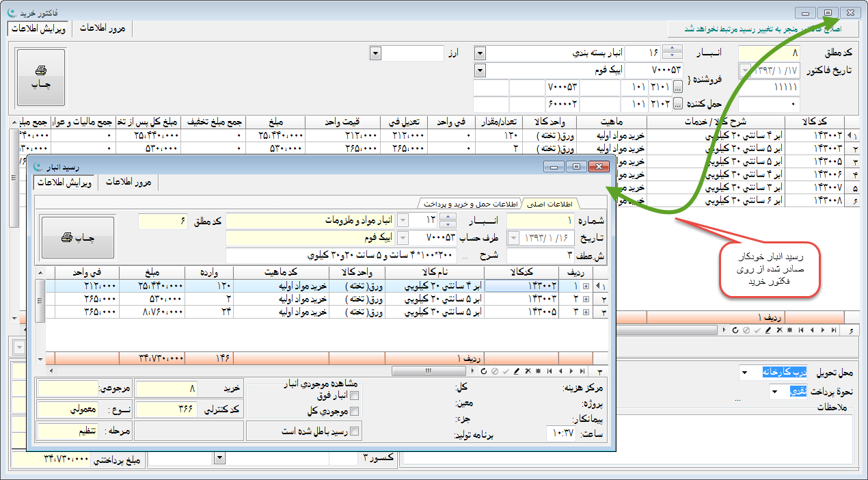Click the insert record asterisk icon in the receipt navigator
The height and width of the screenshot is (480, 868).
538,371
